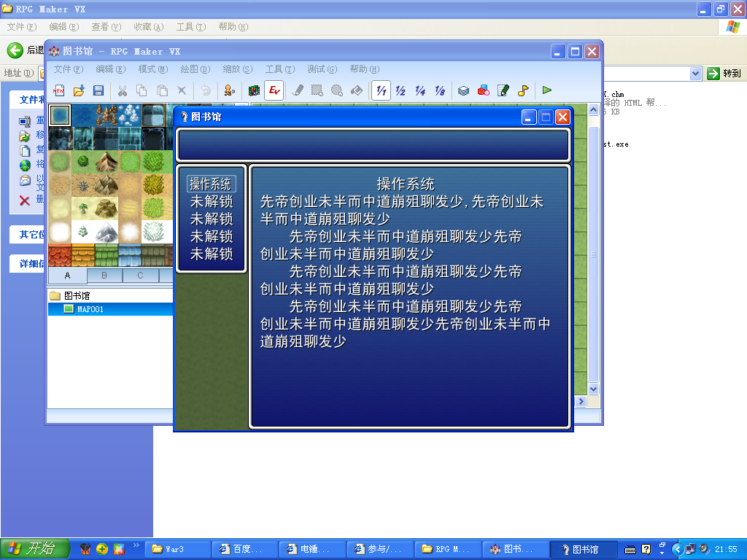747x560 pixels.
Task: Open project via the folder icon in toolbar
Action: [79, 90]
